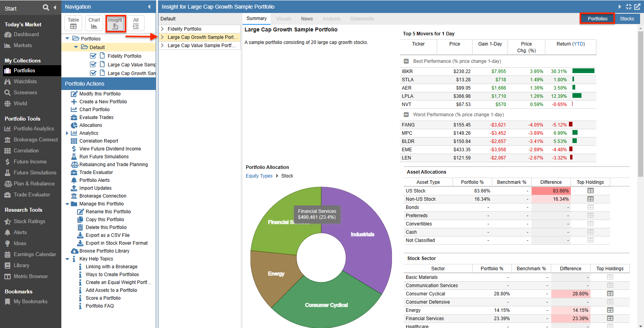Collapse Best Performance section
The image size is (644, 328).
tap(406, 61)
